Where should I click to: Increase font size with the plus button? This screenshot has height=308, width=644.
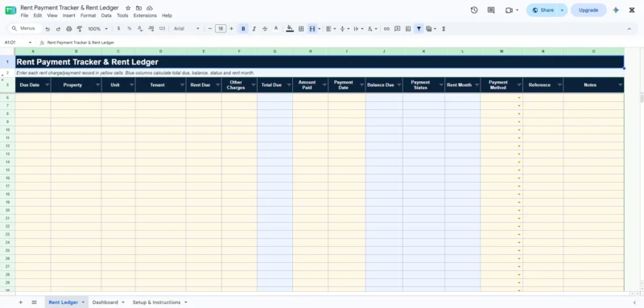pyautogui.click(x=231, y=29)
